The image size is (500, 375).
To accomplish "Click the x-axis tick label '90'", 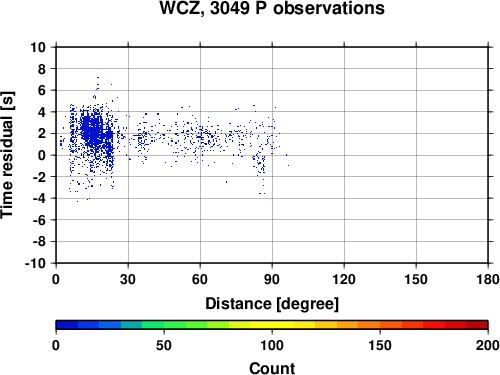I will pos(272,279).
